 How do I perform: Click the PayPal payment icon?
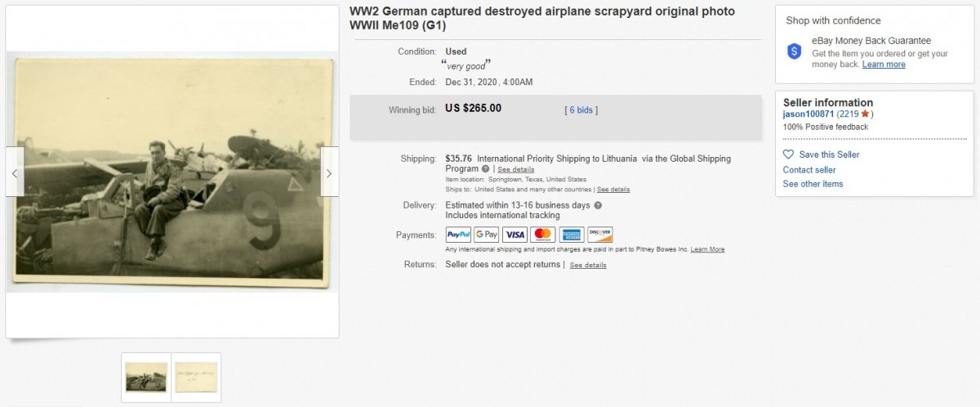(458, 235)
